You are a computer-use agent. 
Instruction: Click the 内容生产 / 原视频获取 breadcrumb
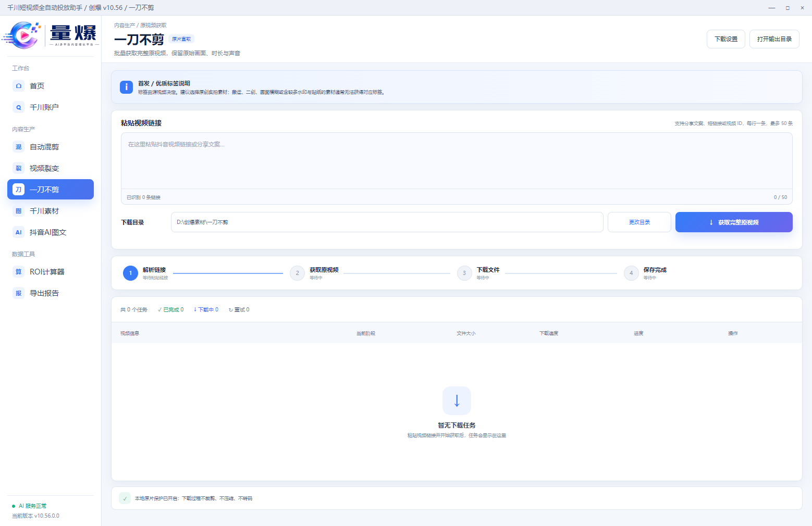141,26
